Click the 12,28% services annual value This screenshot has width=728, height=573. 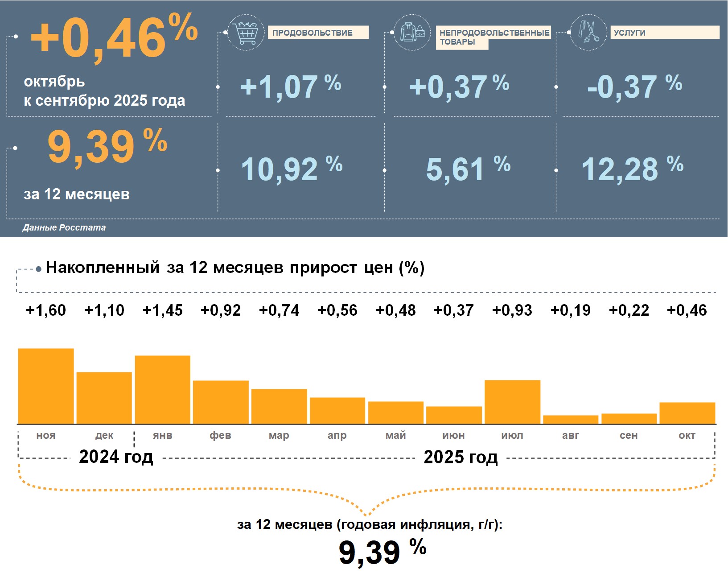[632, 169]
